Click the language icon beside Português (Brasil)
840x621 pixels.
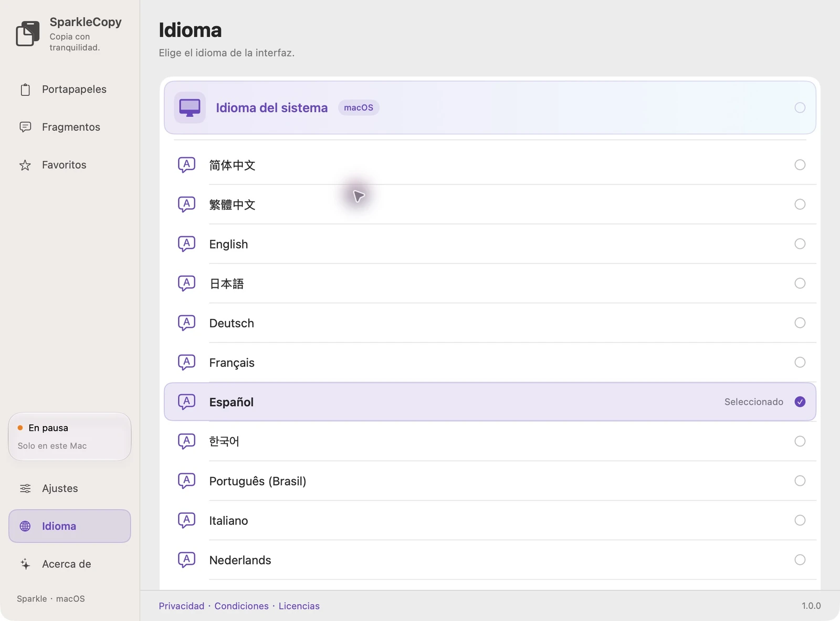[187, 481]
